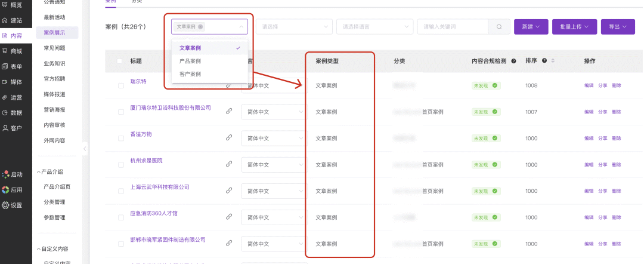
Task: Click link icon for 香溢万物 row
Action: pyautogui.click(x=228, y=137)
